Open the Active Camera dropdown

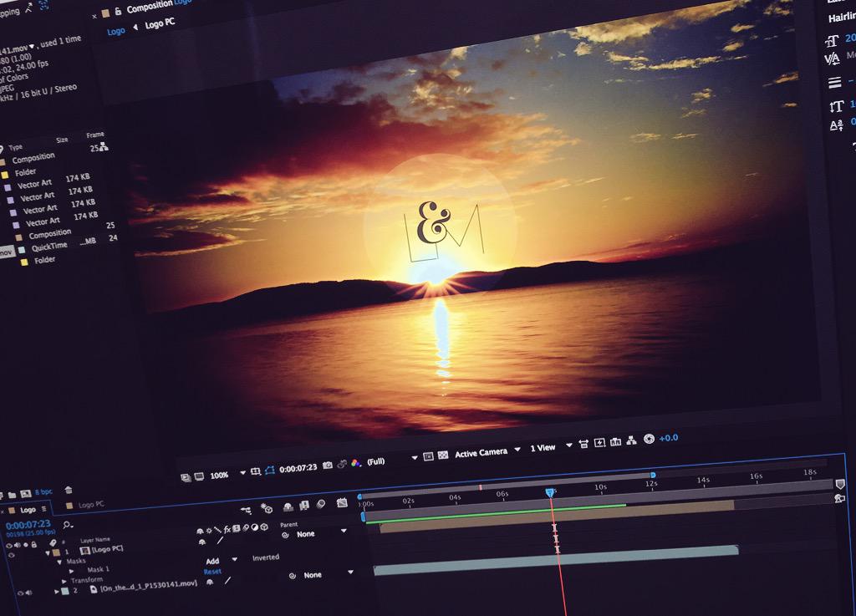517,449
